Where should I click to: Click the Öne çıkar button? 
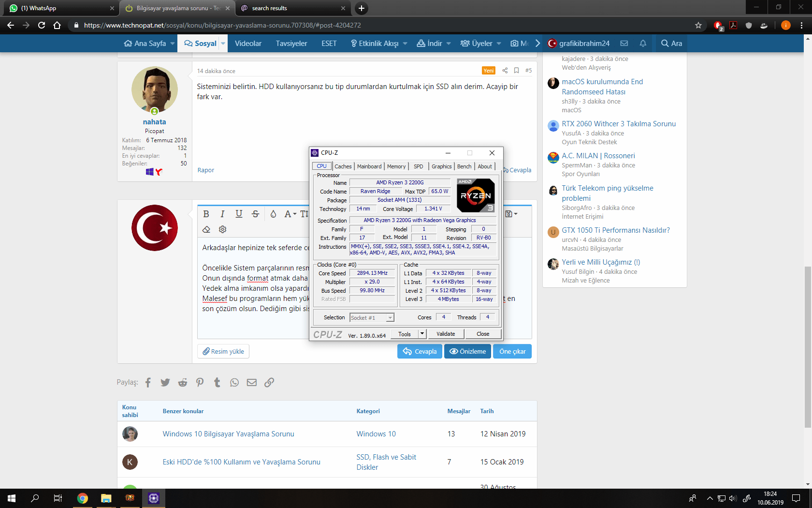click(x=512, y=351)
